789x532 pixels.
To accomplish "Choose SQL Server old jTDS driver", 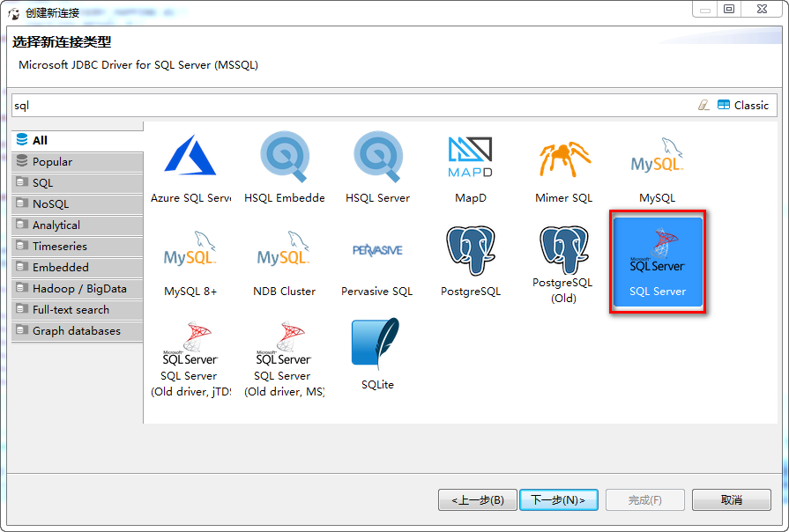I will pyautogui.click(x=190, y=358).
